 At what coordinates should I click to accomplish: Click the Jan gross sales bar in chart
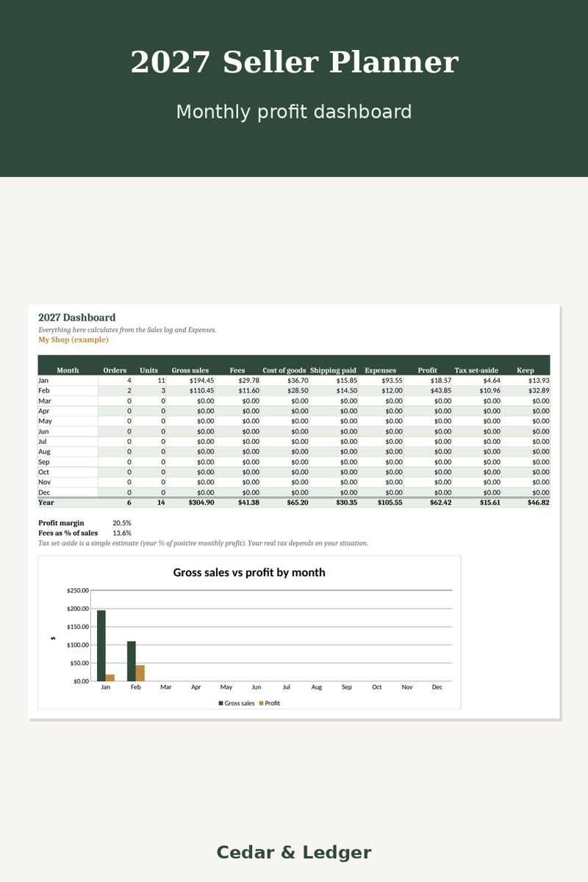pos(101,645)
